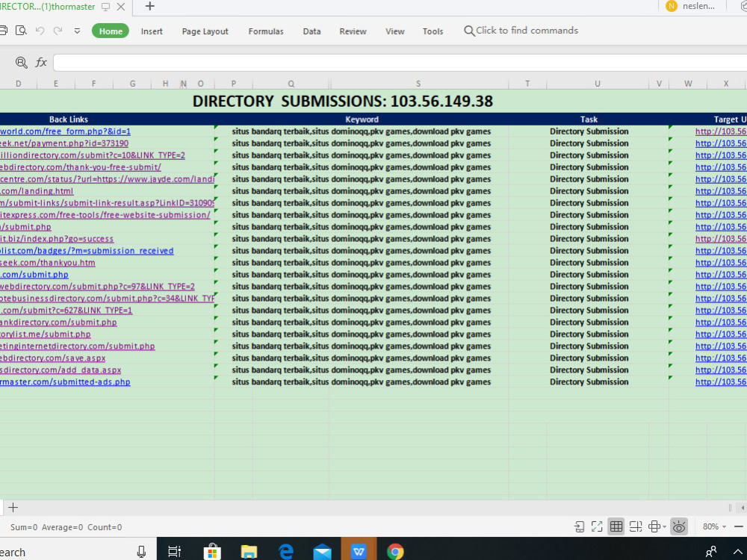Open the Insert ribbon tab
Screen dimensions: 747x560
(152, 31)
